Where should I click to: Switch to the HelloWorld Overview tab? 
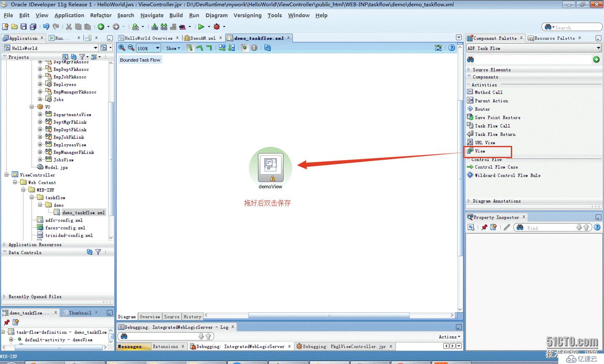pyautogui.click(x=148, y=38)
